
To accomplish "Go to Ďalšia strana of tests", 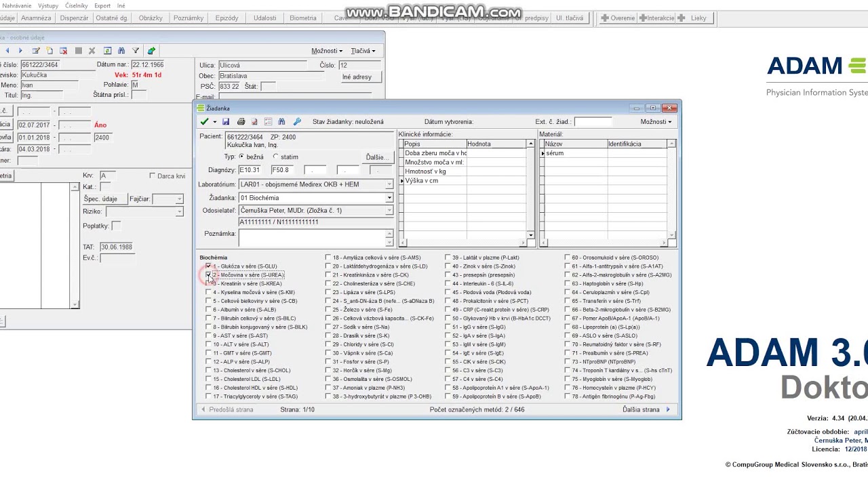I will [646, 409].
